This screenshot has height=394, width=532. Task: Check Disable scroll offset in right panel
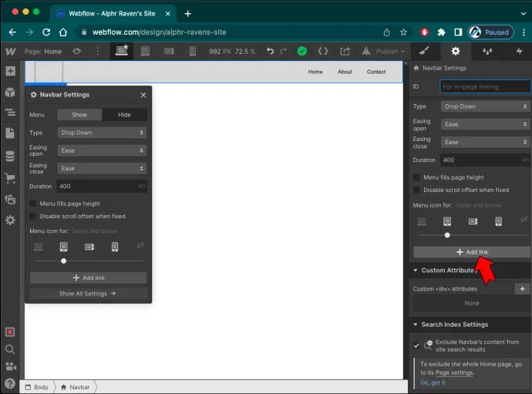(416, 190)
